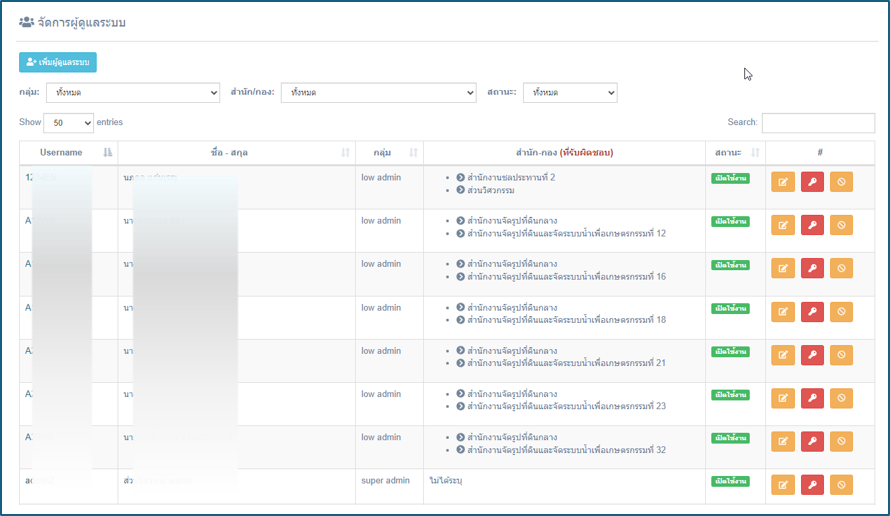Open the สถานะ filter dropdown

point(570,93)
